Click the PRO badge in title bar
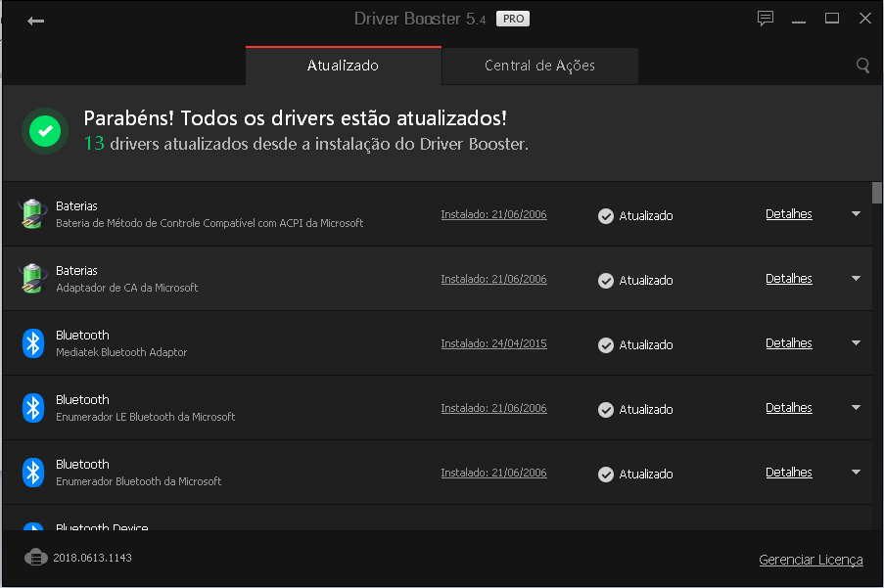The height and width of the screenshot is (588, 884). click(512, 19)
